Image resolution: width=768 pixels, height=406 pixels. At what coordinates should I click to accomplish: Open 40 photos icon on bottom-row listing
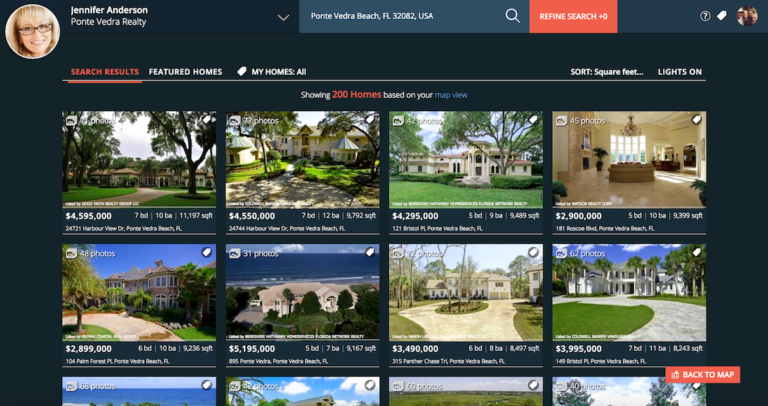pos(561,386)
